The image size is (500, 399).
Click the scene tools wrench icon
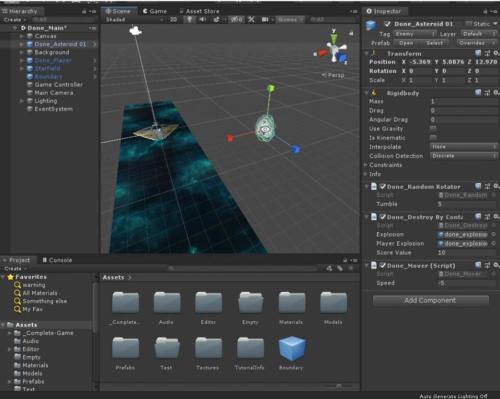pyautogui.click(x=251, y=20)
